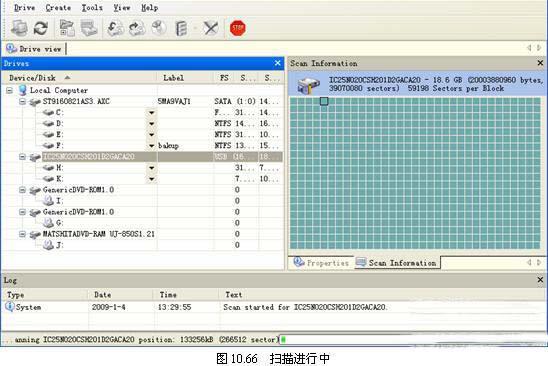Click the red STOP scan button
This screenshot has width=548, height=366.
(x=238, y=28)
